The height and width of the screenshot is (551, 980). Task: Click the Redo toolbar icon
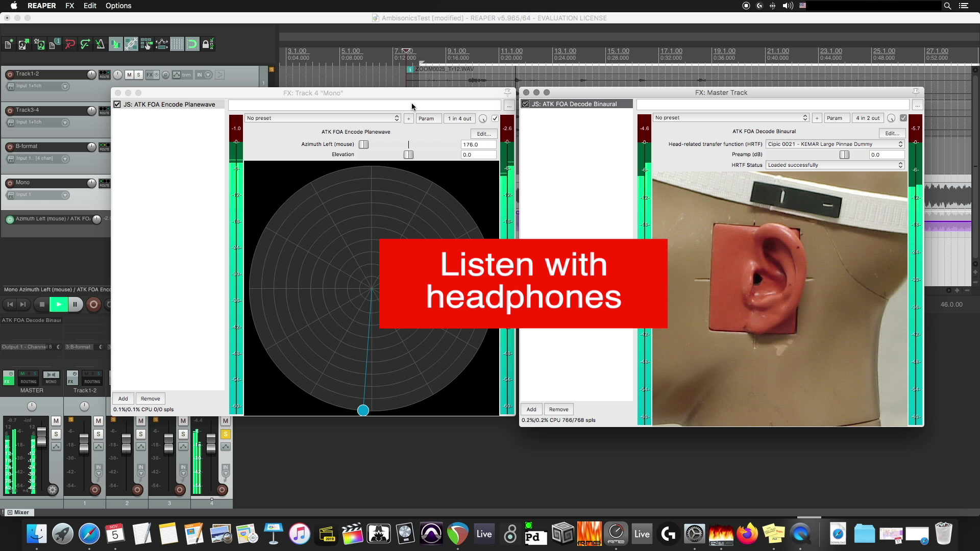[85, 44]
